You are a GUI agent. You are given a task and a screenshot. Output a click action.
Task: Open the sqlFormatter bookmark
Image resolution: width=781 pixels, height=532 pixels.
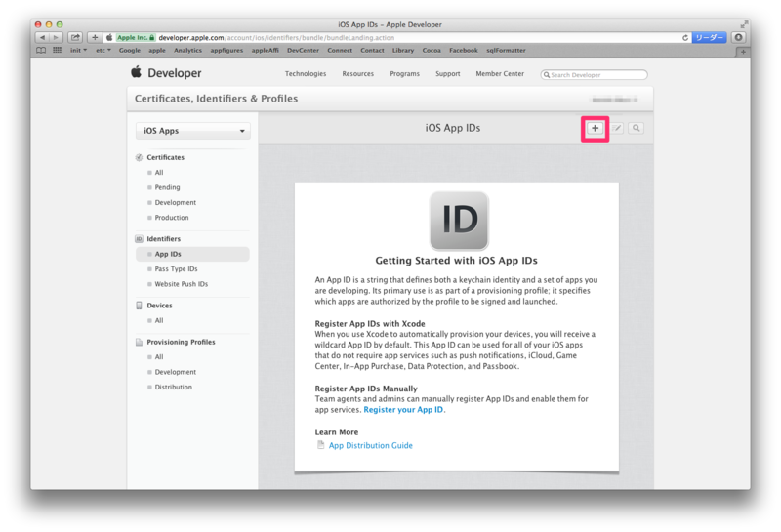coord(506,51)
